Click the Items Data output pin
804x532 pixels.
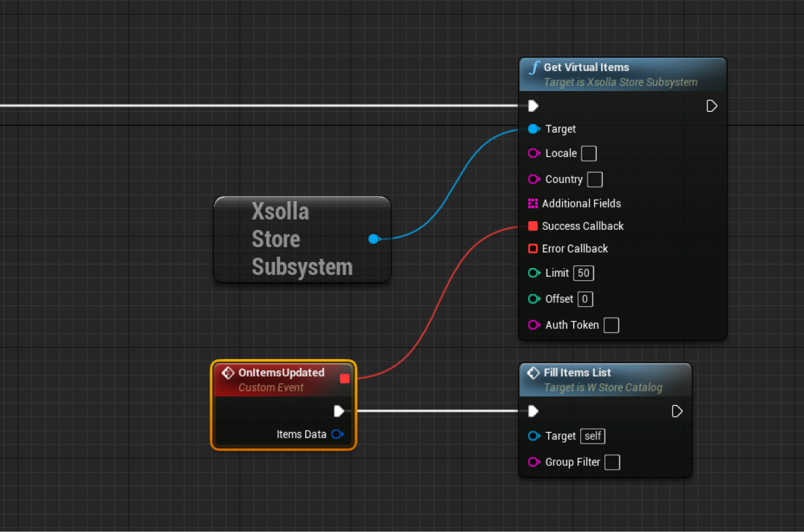337,434
